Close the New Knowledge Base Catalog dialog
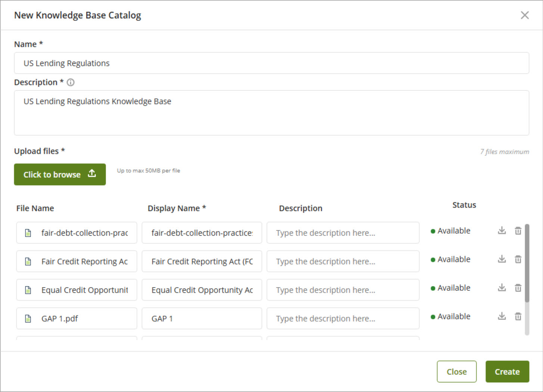Viewport: 543px width, 392px height. (524, 15)
